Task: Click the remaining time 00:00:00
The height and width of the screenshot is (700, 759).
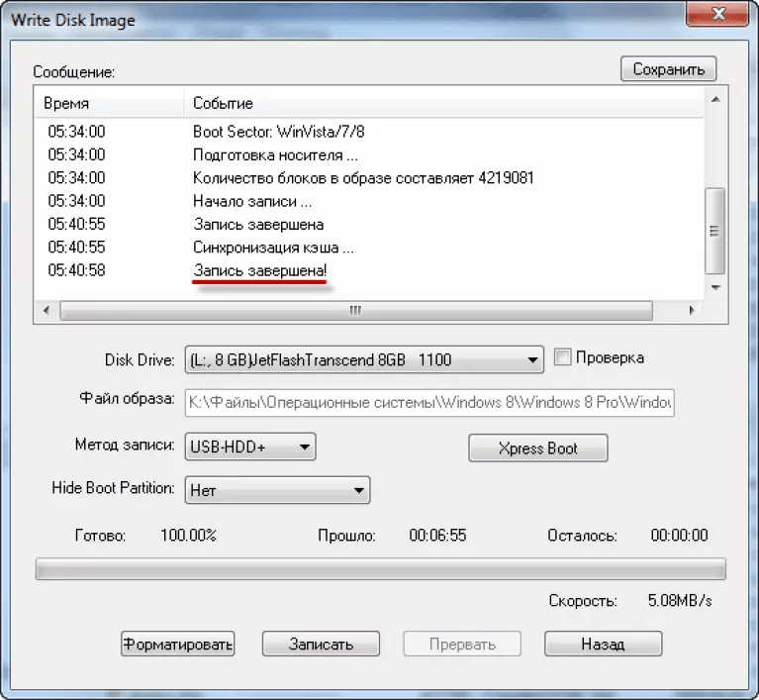Action: pyautogui.click(x=679, y=536)
